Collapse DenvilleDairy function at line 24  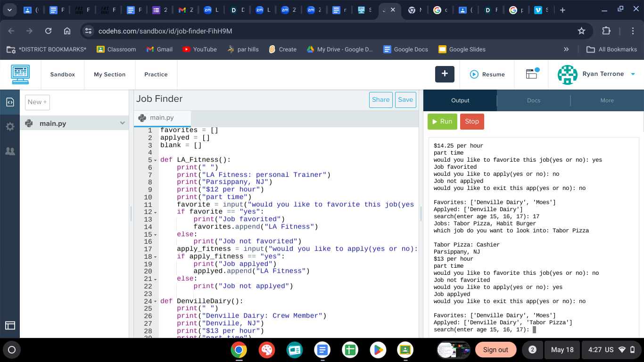(156, 301)
